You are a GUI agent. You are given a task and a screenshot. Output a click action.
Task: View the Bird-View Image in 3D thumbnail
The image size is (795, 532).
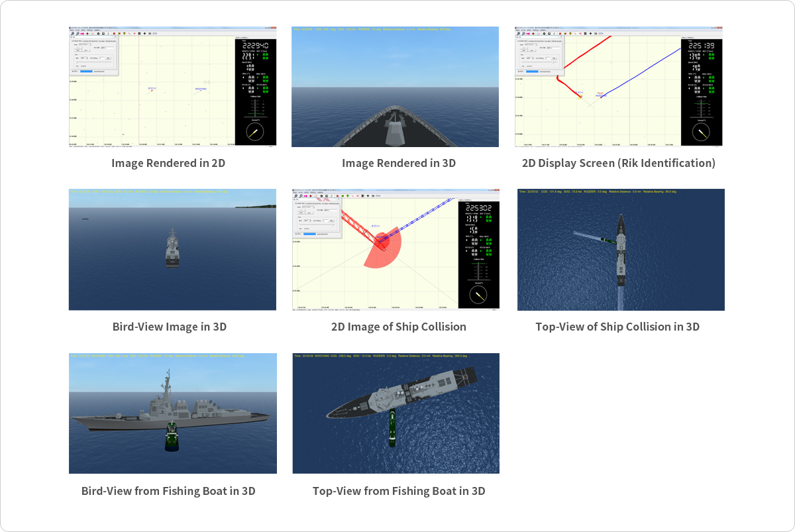pos(172,249)
